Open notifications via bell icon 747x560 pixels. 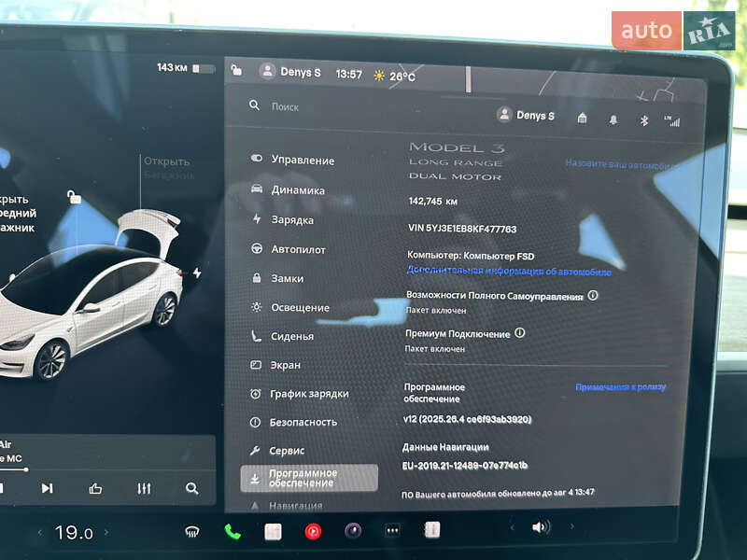(x=614, y=120)
